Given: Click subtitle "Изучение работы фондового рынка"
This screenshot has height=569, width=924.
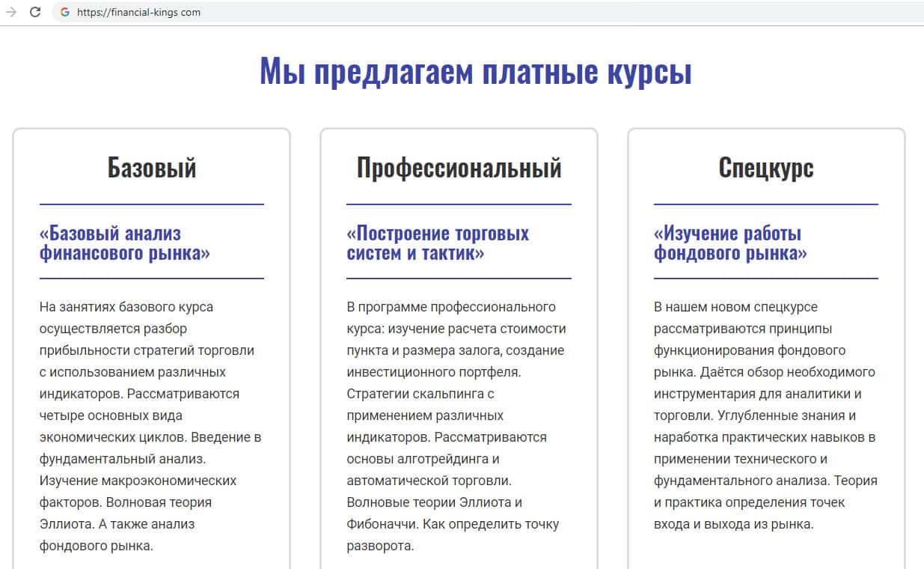Looking at the screenshot, I should click(730, 243).
